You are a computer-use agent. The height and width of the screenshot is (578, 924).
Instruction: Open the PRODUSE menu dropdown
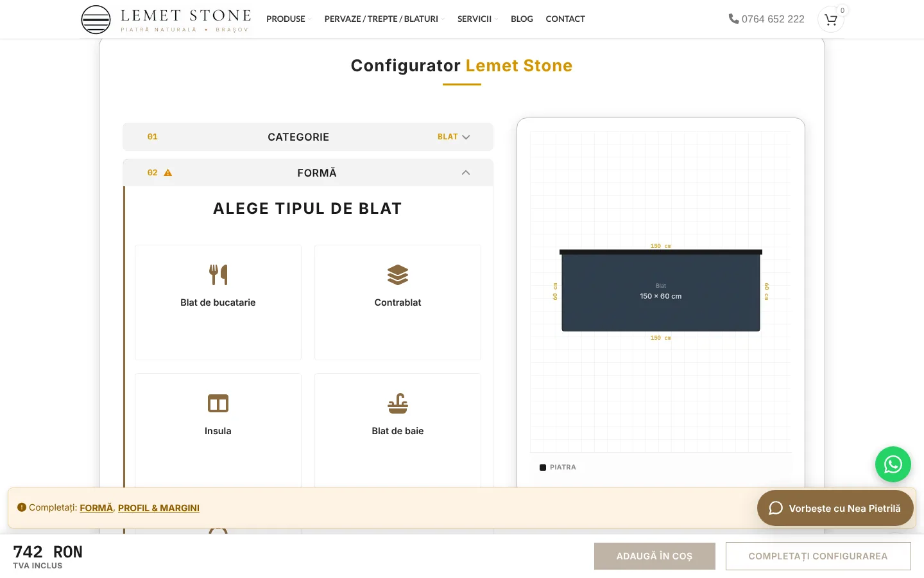tap(289, 19)
